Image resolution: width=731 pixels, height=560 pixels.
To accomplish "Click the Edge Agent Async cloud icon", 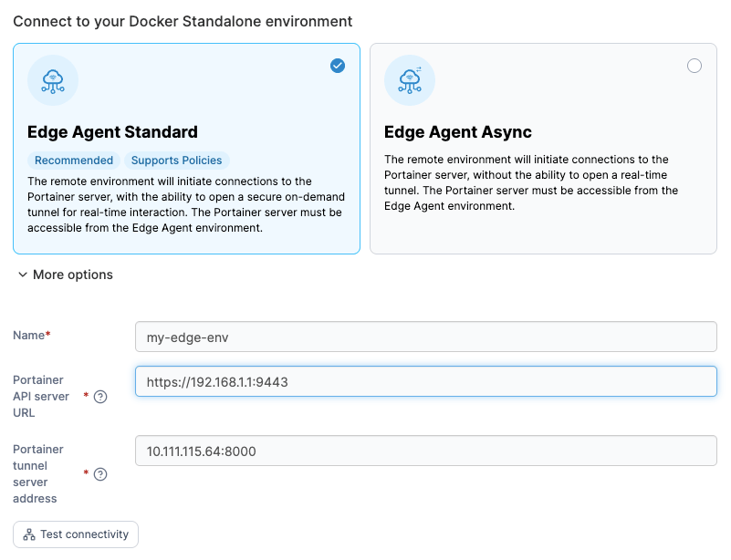I will pos(410,80).
